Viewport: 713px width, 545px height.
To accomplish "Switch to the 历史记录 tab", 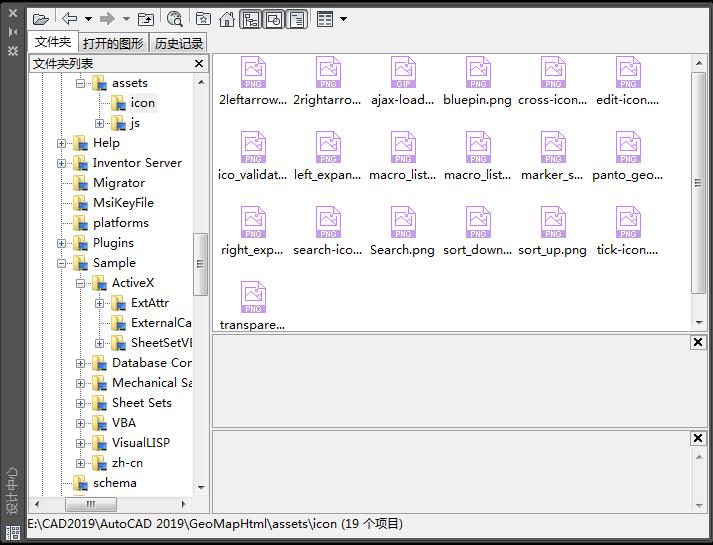I will [x=179, y=44].
